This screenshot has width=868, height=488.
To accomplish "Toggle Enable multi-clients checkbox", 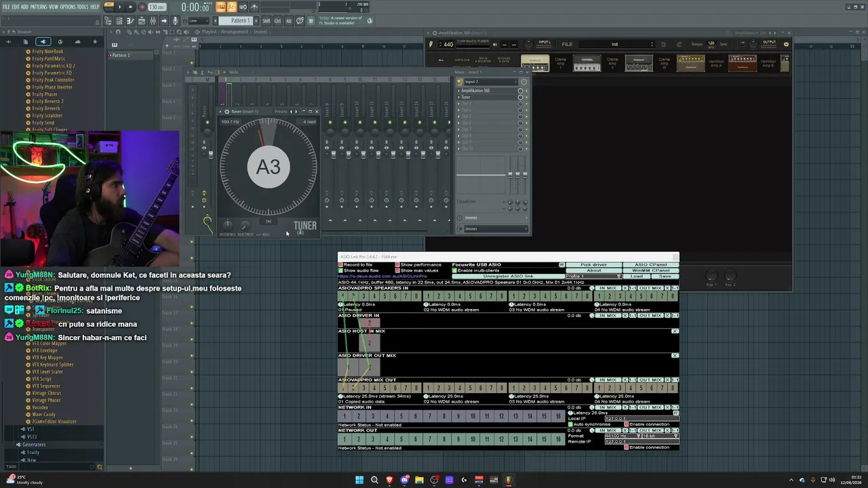I will click(x=454, y=270).
